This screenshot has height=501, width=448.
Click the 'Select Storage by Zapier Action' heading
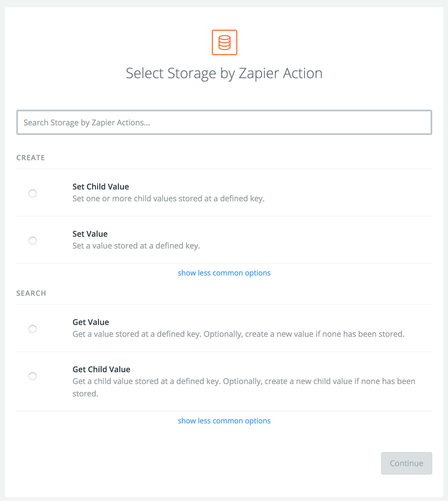click(224, 73)
